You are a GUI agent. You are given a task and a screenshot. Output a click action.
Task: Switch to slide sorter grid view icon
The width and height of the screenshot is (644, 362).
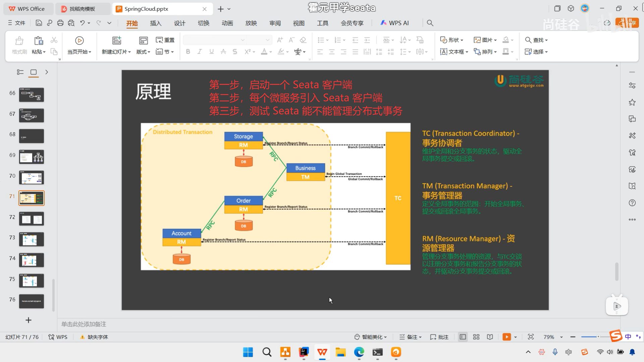476,337
